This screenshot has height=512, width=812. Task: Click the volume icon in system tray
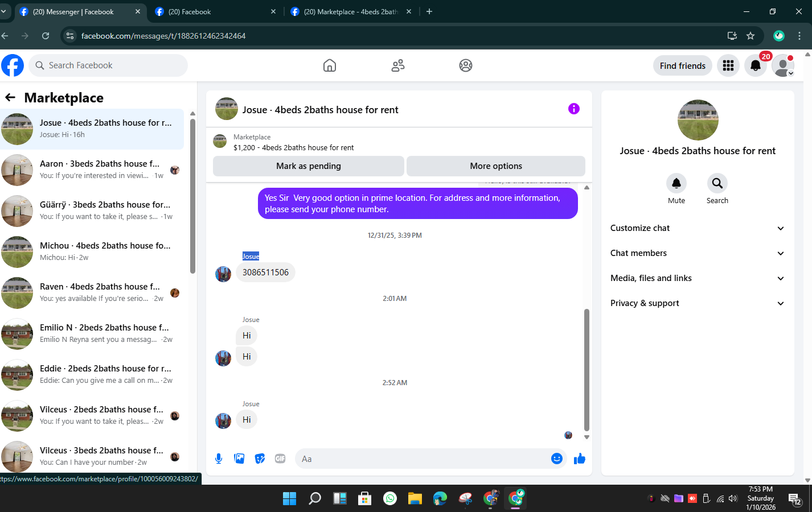click(x=733, y=499)
